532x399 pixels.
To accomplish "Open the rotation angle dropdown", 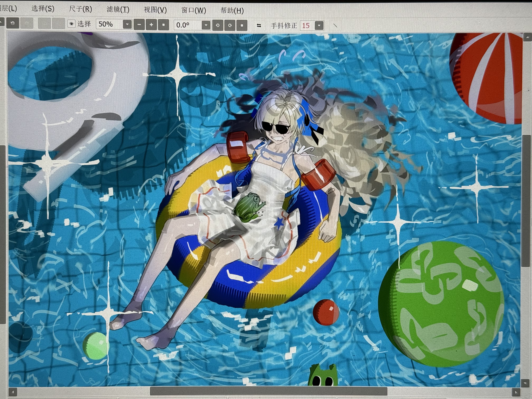I will 206,25.
